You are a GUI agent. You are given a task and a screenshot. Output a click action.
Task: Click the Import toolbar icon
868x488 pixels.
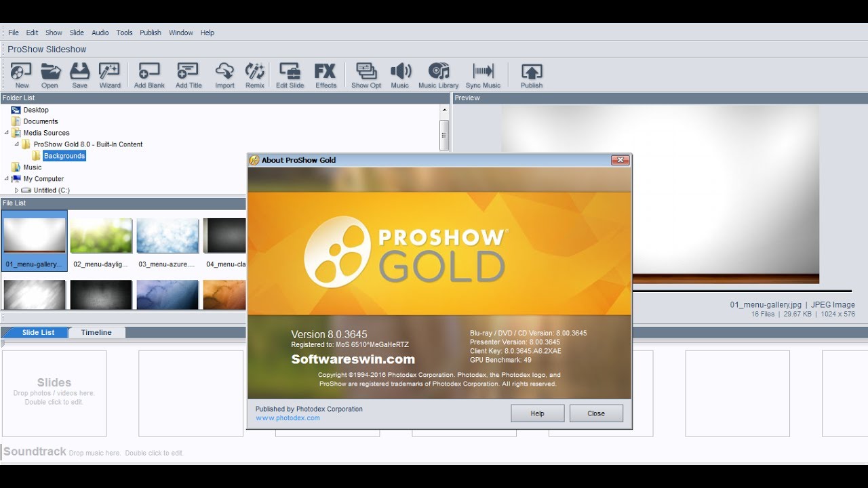coord(224,75)
